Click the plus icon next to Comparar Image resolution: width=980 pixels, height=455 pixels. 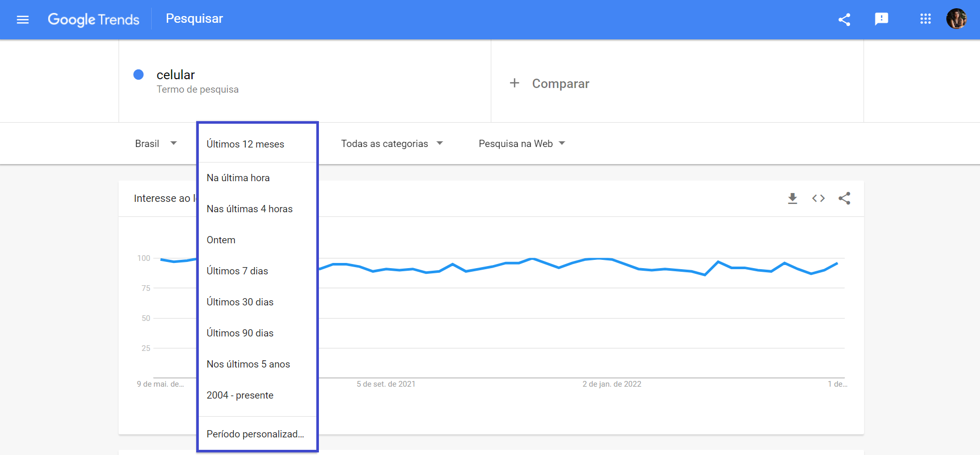coord(515,83)
